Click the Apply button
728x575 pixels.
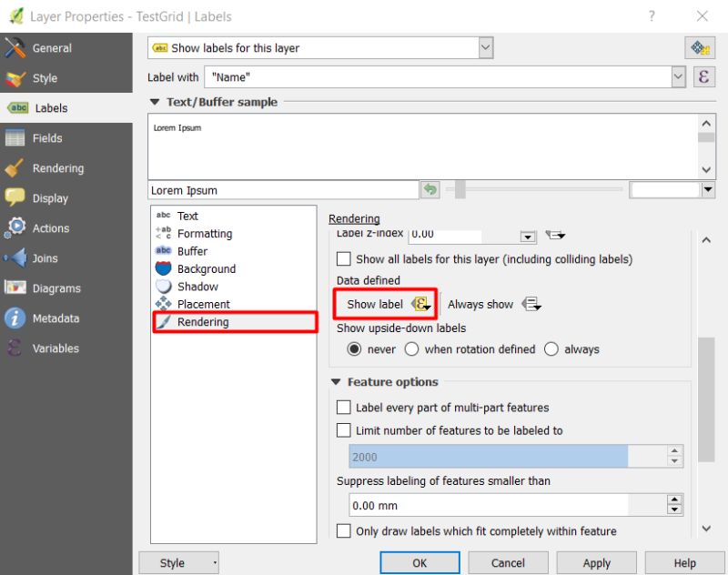pos(596,562)
